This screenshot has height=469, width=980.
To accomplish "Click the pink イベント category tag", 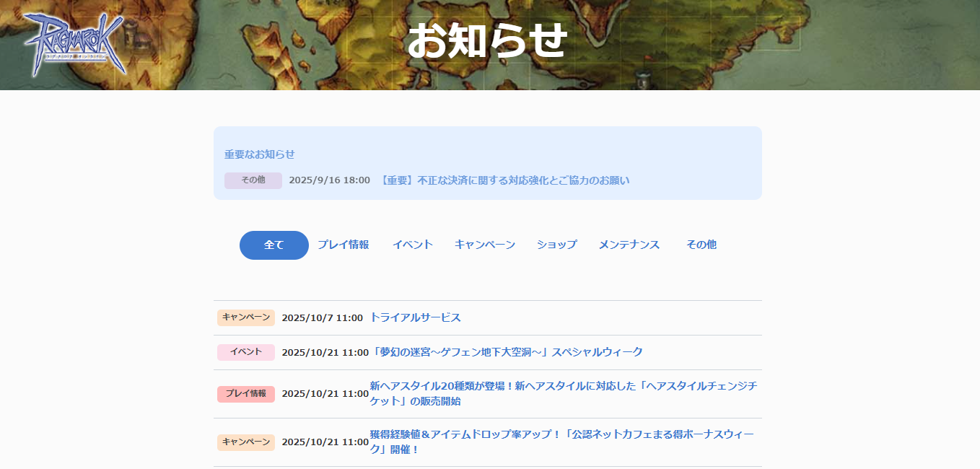I will [x=246, y=352].
